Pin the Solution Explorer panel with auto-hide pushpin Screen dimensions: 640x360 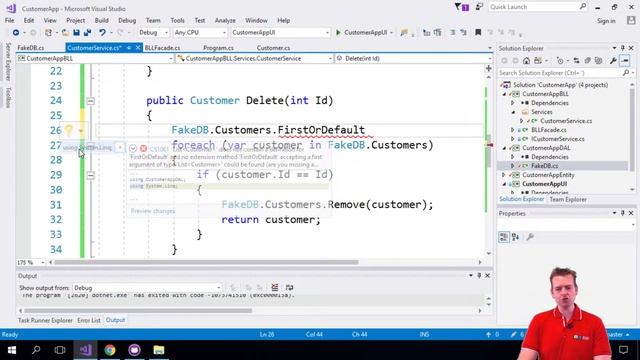point(623,48)
